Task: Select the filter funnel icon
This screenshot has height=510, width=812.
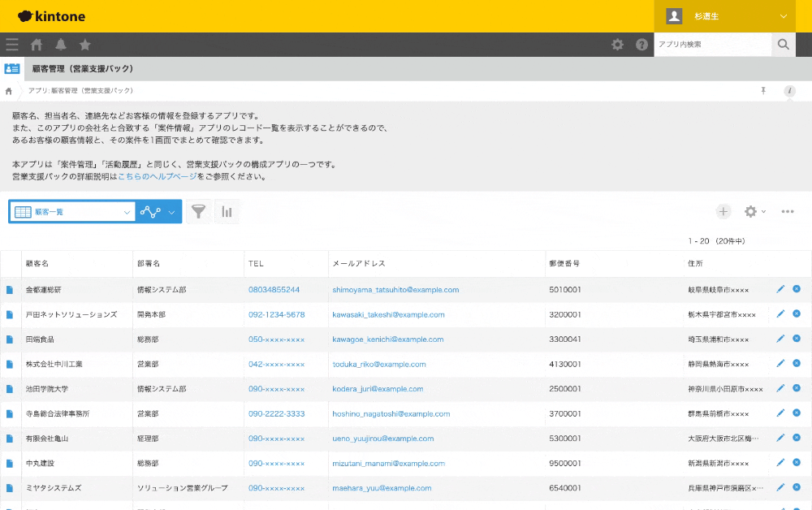Action: click(x=198, y=211)
